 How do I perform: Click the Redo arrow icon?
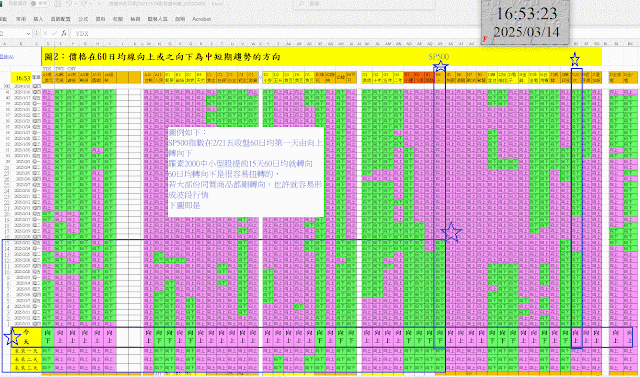coord(84,3)
